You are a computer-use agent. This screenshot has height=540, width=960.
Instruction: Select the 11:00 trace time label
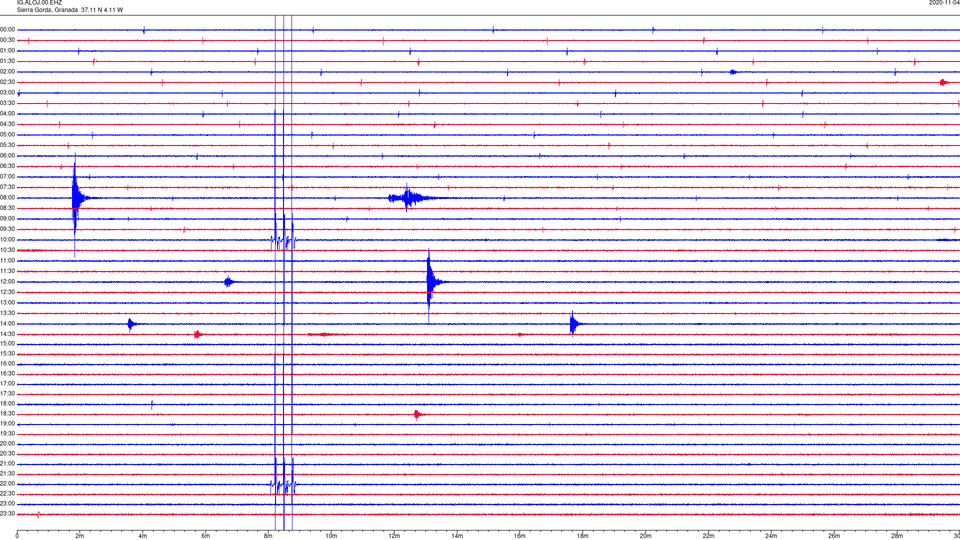coord(7,261)
